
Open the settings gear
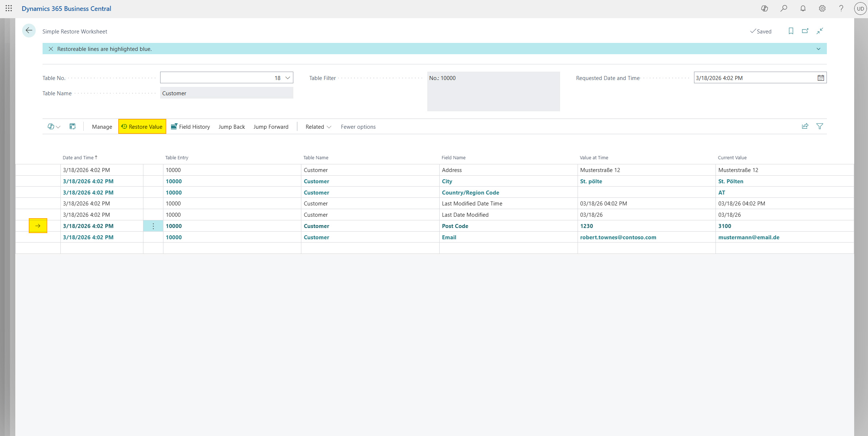[x=822, y=8]
